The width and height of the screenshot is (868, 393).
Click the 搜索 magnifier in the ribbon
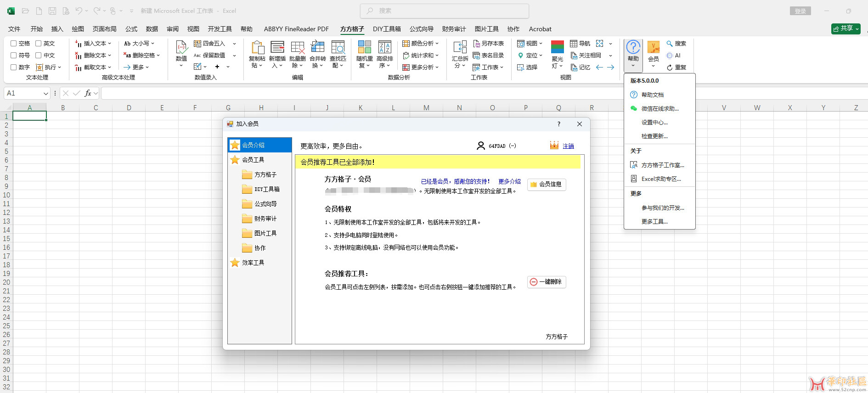(x=676, y=44)
